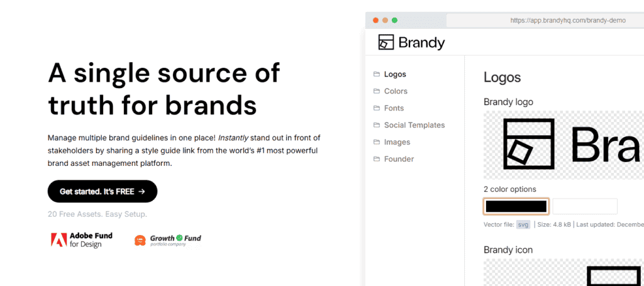
Task: Select the black logo color option
Action: point(516,206)
